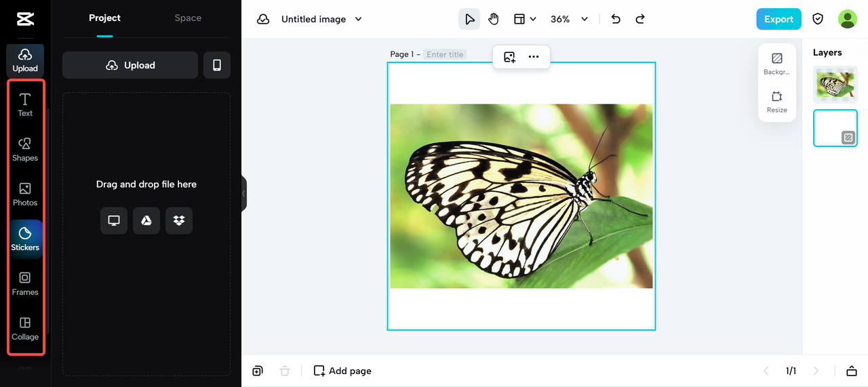Upload from Dropbox icon
Image resolution: width=868 pixels, height=387 pixels.
coord(179,221)
